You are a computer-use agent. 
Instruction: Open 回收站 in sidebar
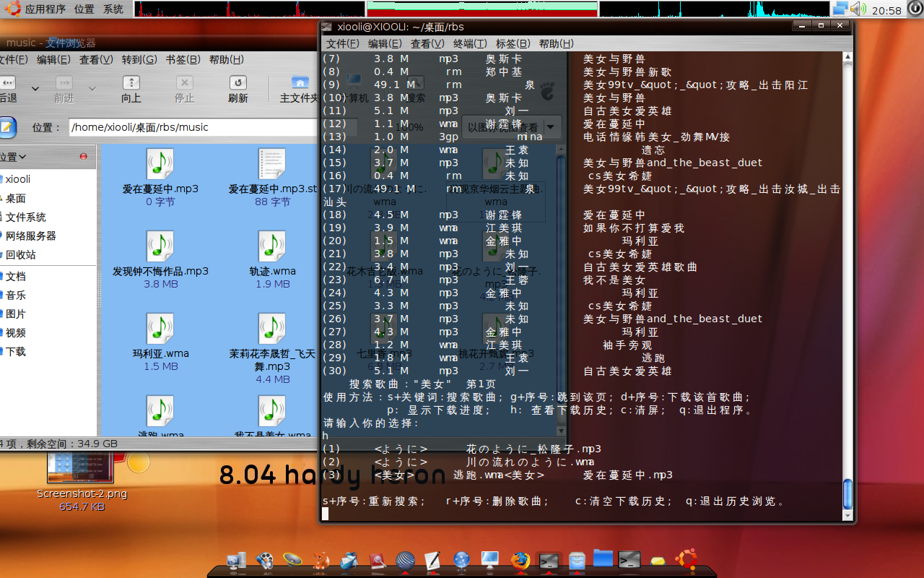click(x=20, y=254)
